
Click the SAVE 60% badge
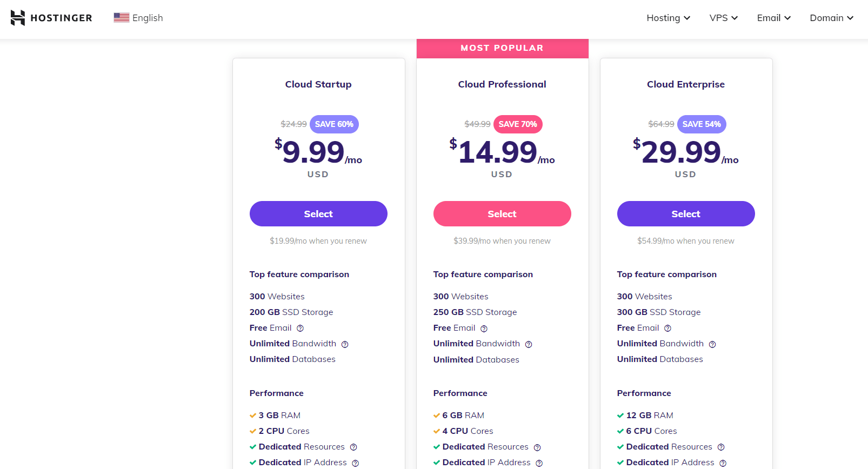[x=334, y=124]
